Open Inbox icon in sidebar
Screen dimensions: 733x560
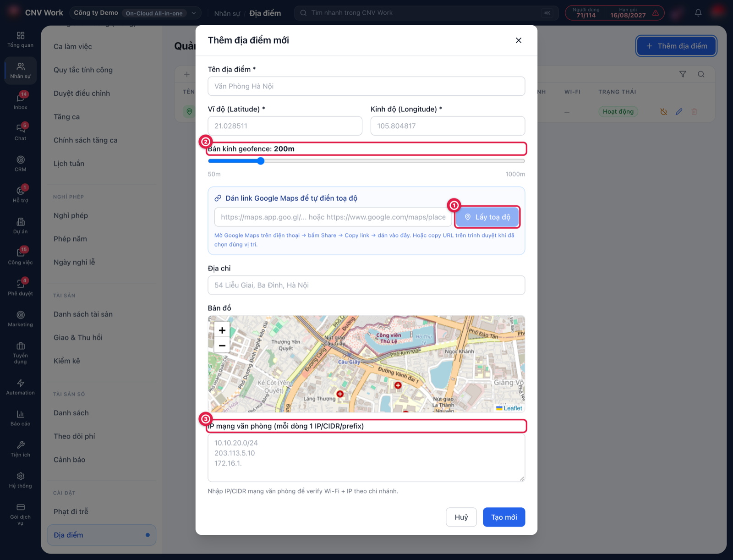point(20,101)
